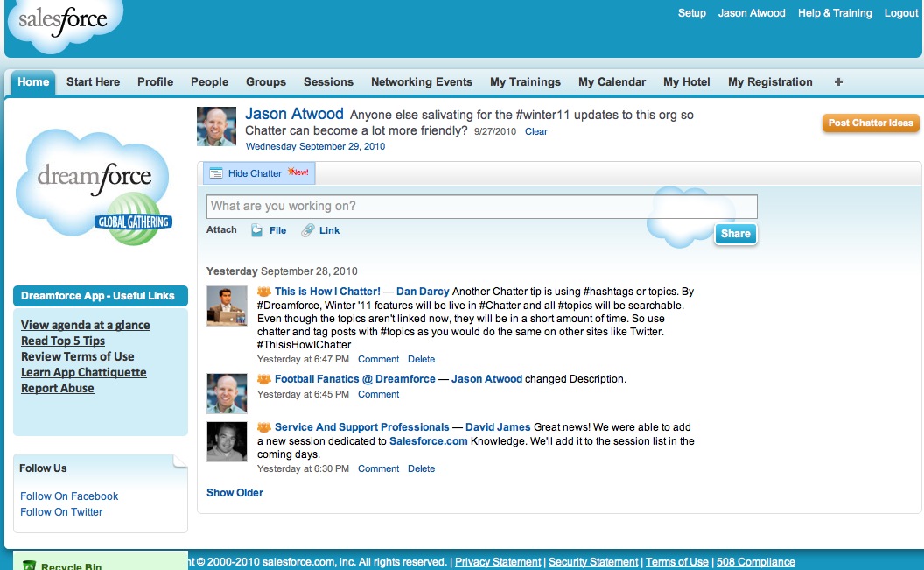
Task: Open the My Calendar tab
Action: coord(612,82)
